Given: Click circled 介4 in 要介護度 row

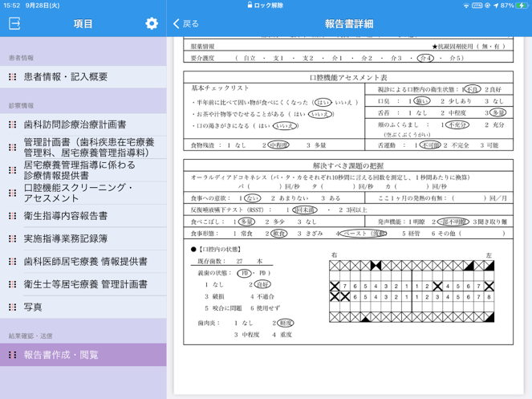Looking at the screenshot, I should pyautogui.click(x=425, y=58).
